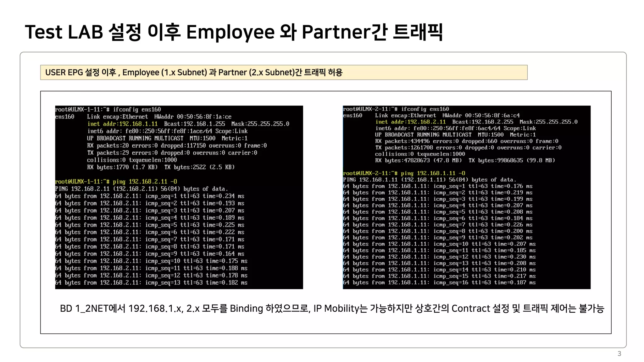644x362 pixels.
Task: Click the BD 1_2NET caption text below terminals
Action: pyautogui.click(x=332, y=309)
